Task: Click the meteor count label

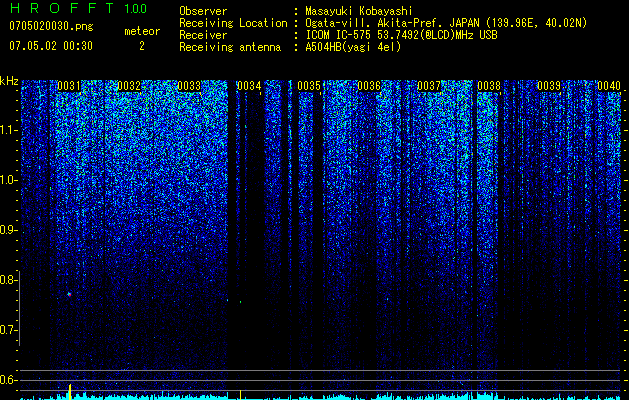Action: (x=142, y=31)
